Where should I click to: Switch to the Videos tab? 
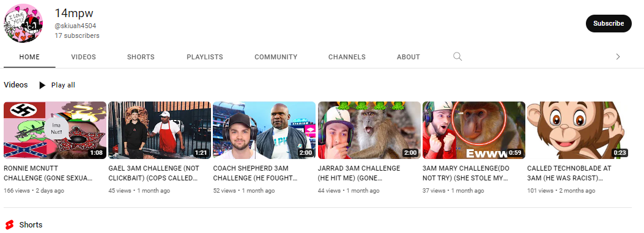click(x=83, y=57)
